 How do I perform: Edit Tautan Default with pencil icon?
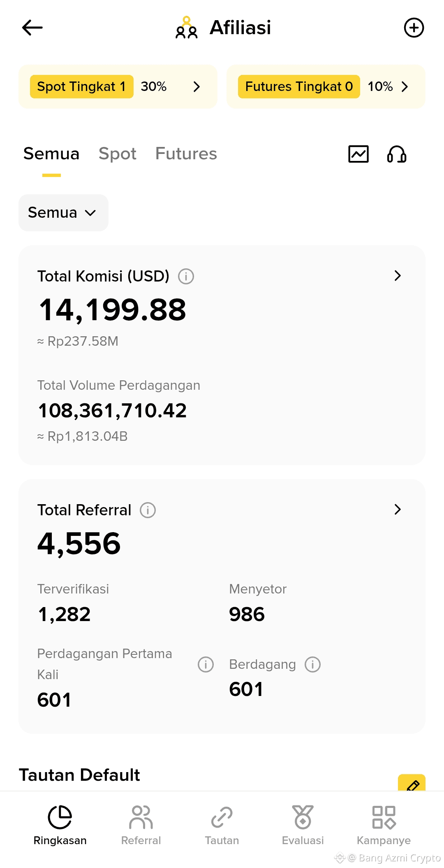(x=412, y=783)
